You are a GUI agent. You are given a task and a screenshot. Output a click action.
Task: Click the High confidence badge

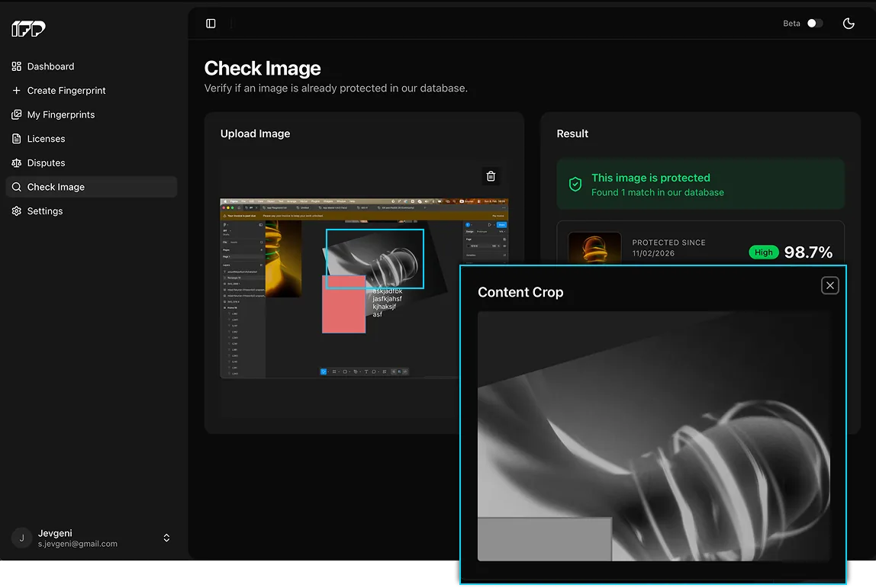pos(763,252)
